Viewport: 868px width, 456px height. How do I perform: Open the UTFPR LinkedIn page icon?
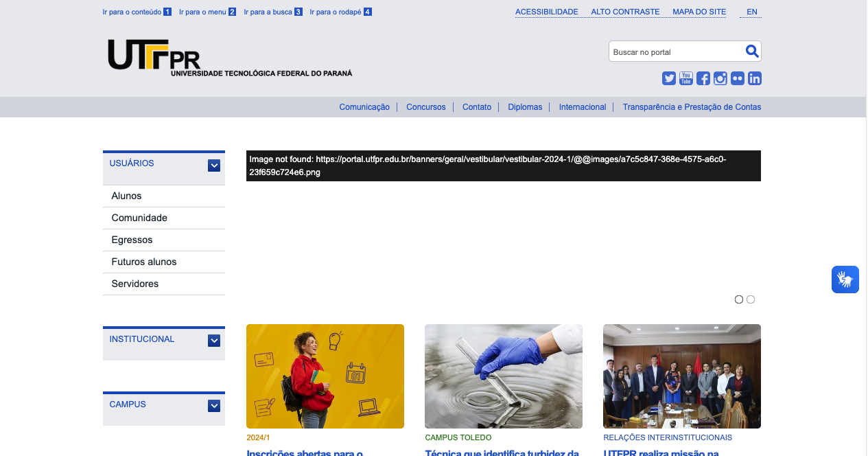coord(755,78)
